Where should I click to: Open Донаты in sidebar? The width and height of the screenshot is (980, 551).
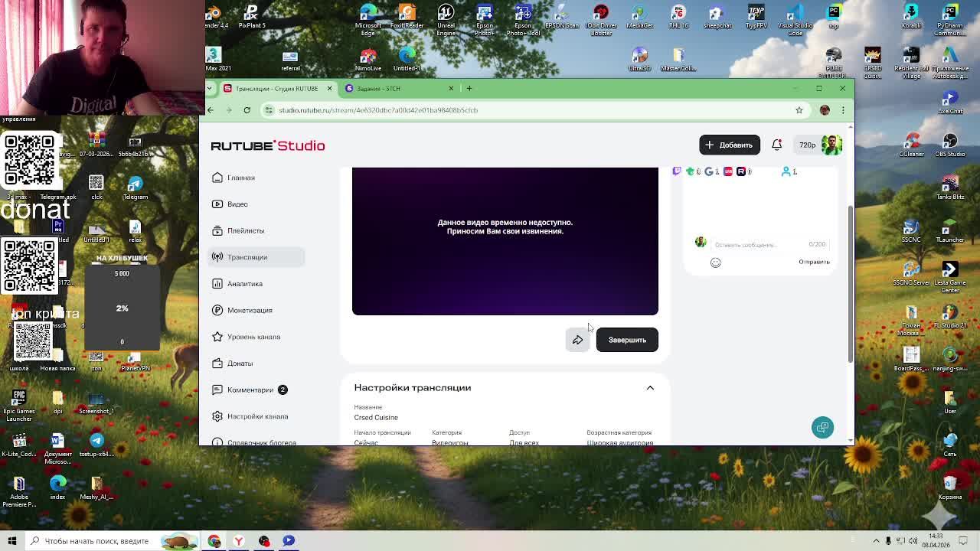(256, 364)
